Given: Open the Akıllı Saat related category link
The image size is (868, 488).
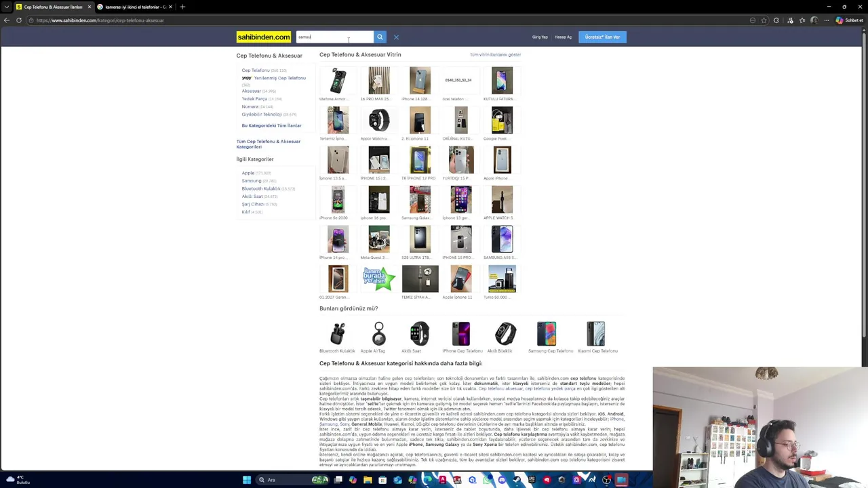Looking at the screenshot, I should [252, 197].
